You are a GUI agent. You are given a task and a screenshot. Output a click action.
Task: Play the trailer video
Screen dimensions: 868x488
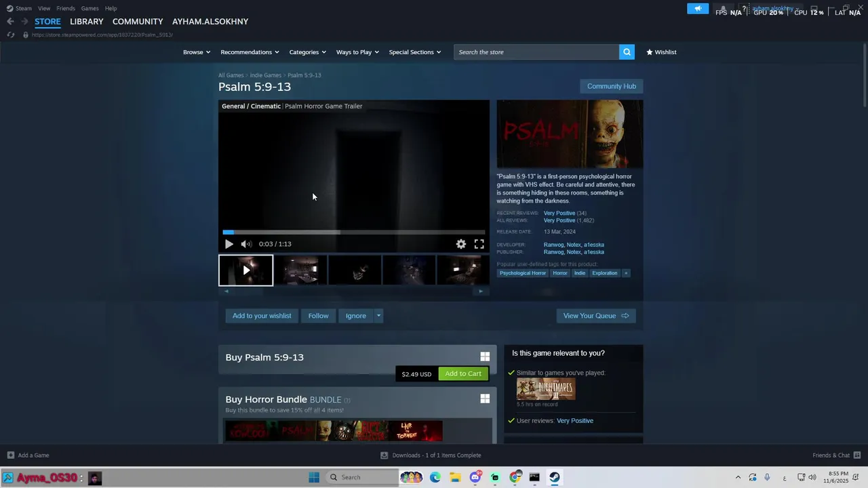point(229,244)
